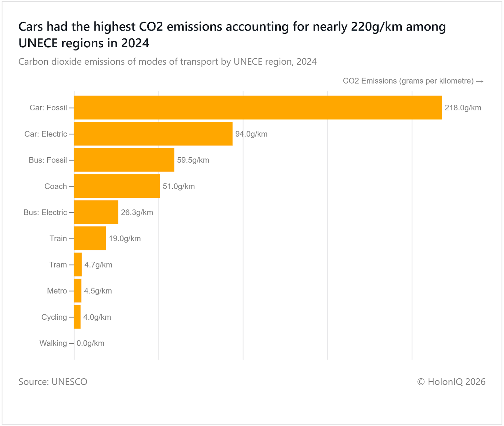Click the Walking category label
The width and height of the screenshot is (504, 426).
click(53, 343)
